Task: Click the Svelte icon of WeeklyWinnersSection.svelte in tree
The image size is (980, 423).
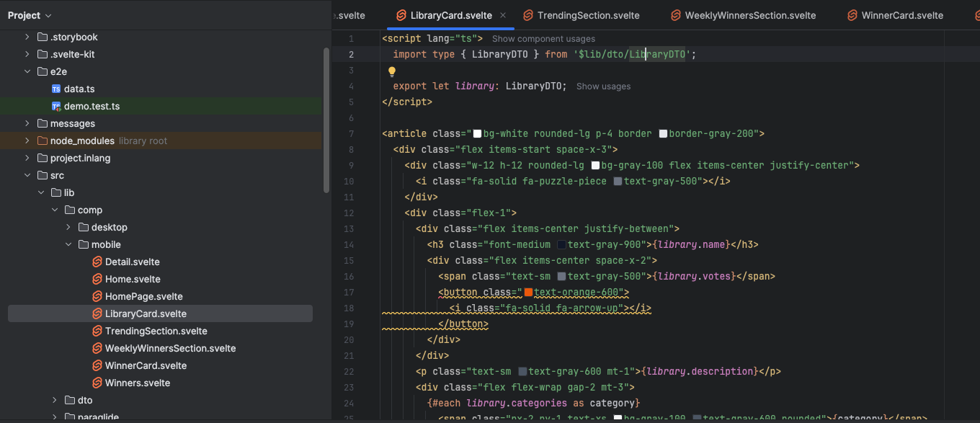Action: [97, 348]
